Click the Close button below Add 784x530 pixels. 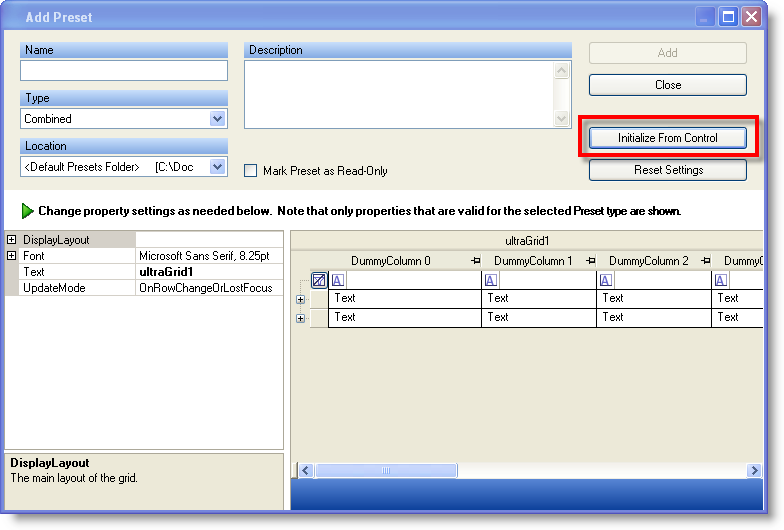(668, 85)
